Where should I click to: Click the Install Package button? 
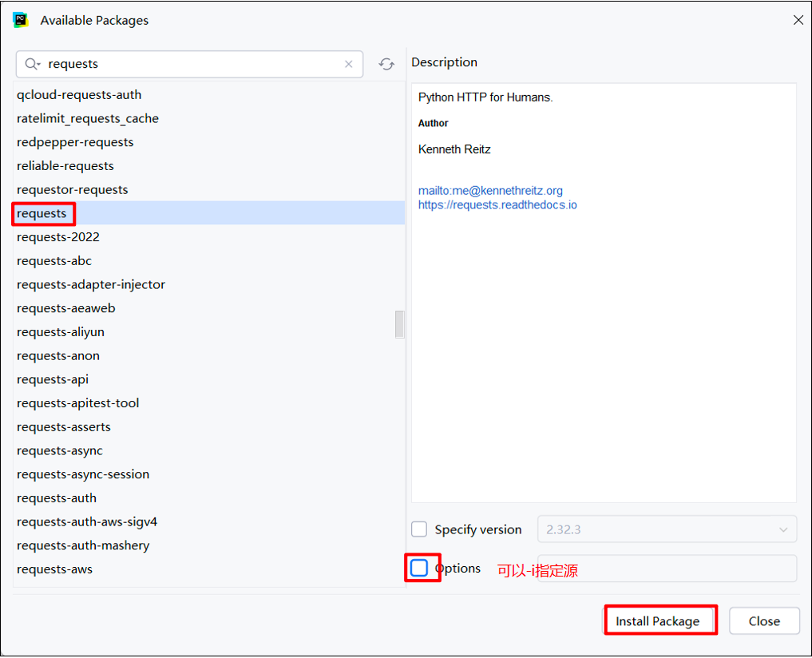pyautogui.click(x=657, y=621)
